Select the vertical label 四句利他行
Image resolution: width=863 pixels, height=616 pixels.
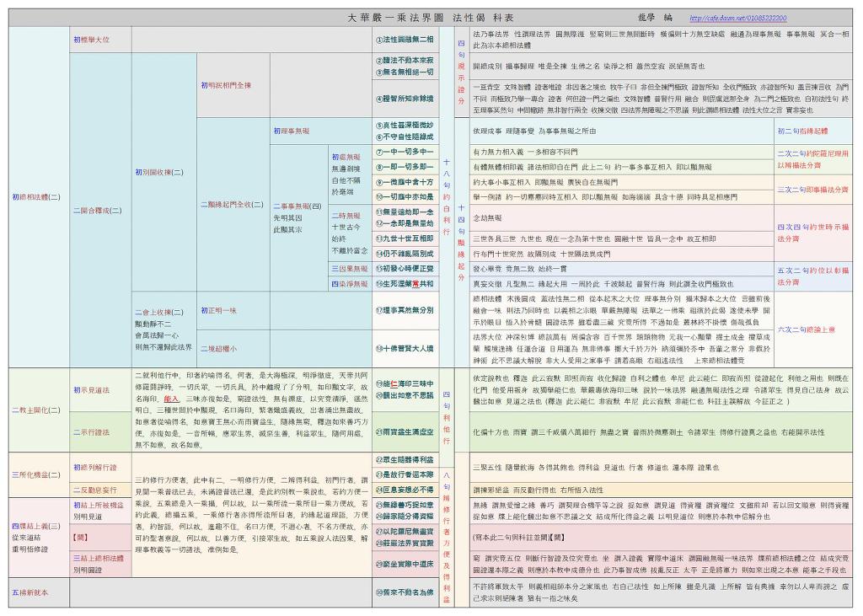coord(447,417)
